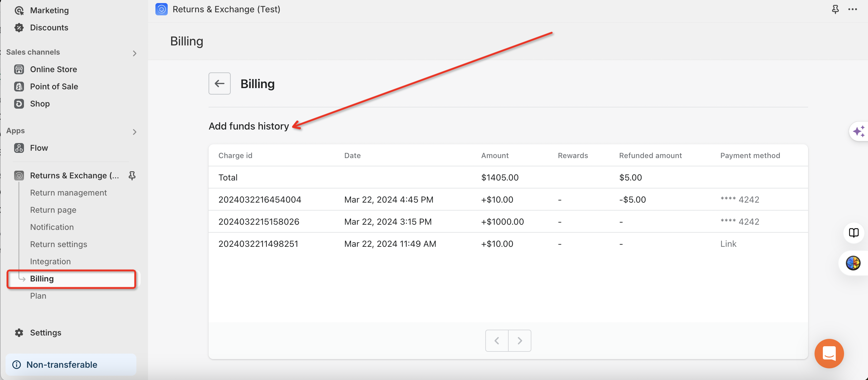Open Return management in sidebar
The width and height of the screenshot is (868, 380).
tap(68, 192)
